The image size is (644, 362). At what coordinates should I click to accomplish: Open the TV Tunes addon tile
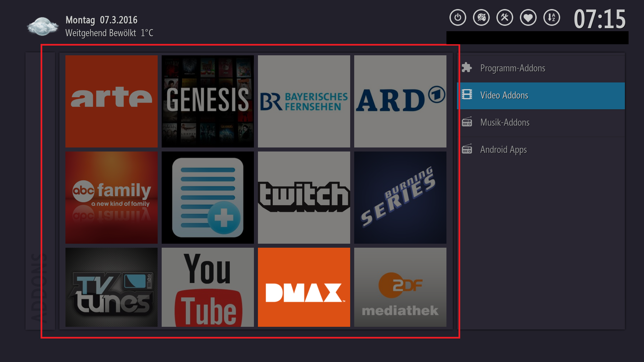tap(111, 287)
